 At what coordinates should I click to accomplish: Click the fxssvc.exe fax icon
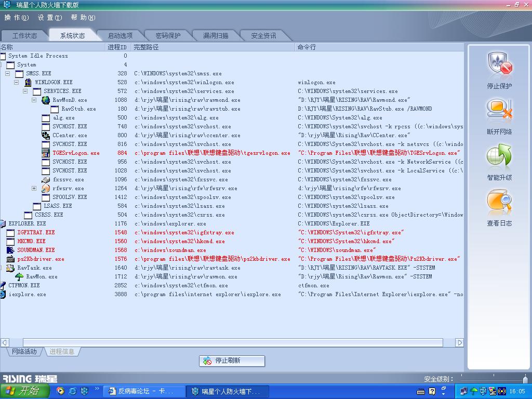pyautogui.click(x=46, y=179)
